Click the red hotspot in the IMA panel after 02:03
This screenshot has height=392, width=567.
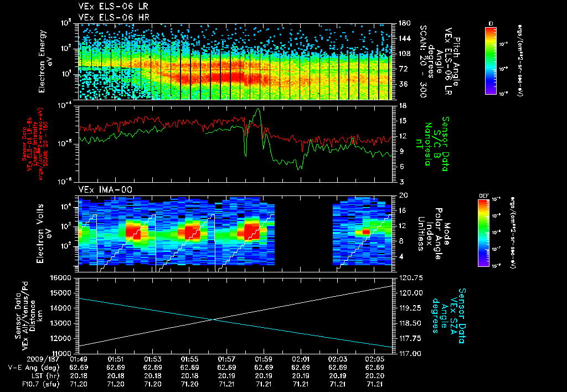pos(366,232)
